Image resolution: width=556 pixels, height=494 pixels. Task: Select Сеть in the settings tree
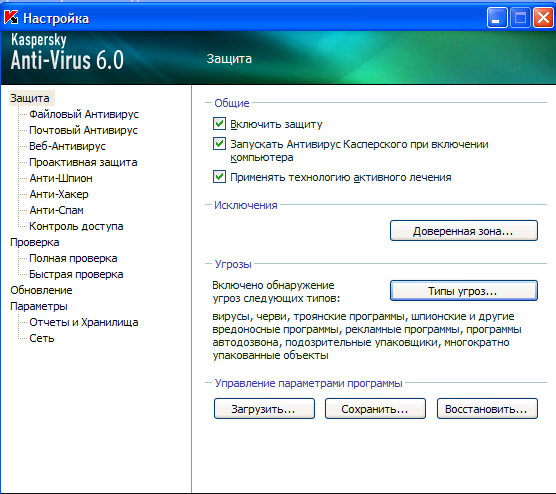click(42, 338)
